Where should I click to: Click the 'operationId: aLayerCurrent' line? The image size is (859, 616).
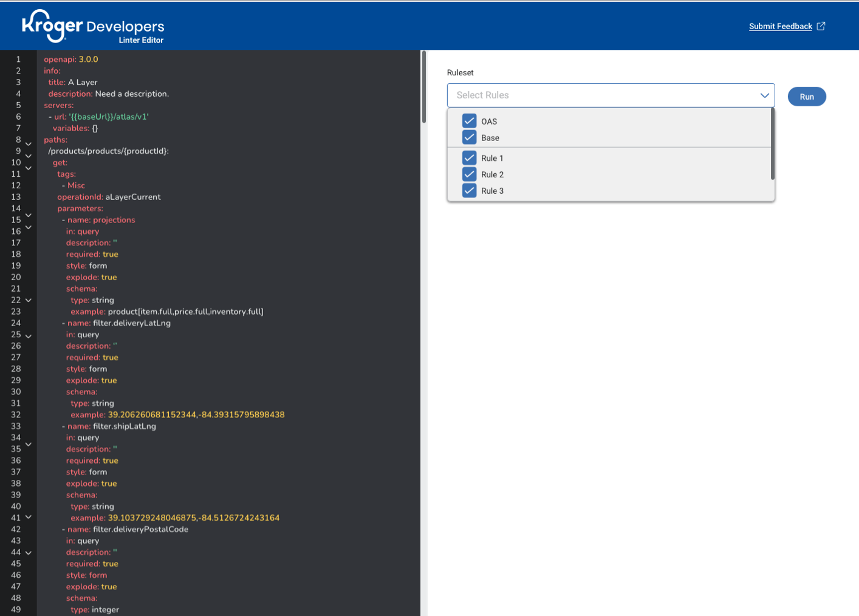pyautogui.click(x=109, y=197)
